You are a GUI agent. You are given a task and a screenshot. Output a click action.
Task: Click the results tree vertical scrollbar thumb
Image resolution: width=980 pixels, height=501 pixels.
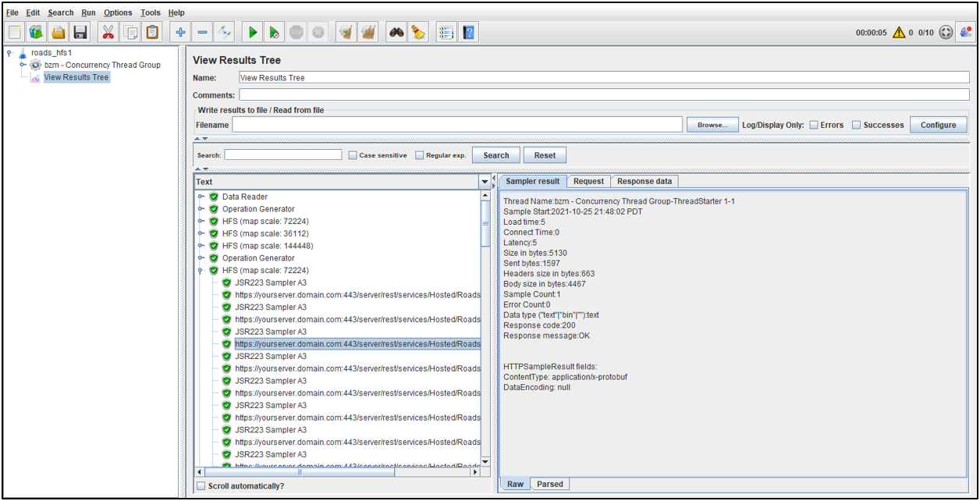coord(485,223)
